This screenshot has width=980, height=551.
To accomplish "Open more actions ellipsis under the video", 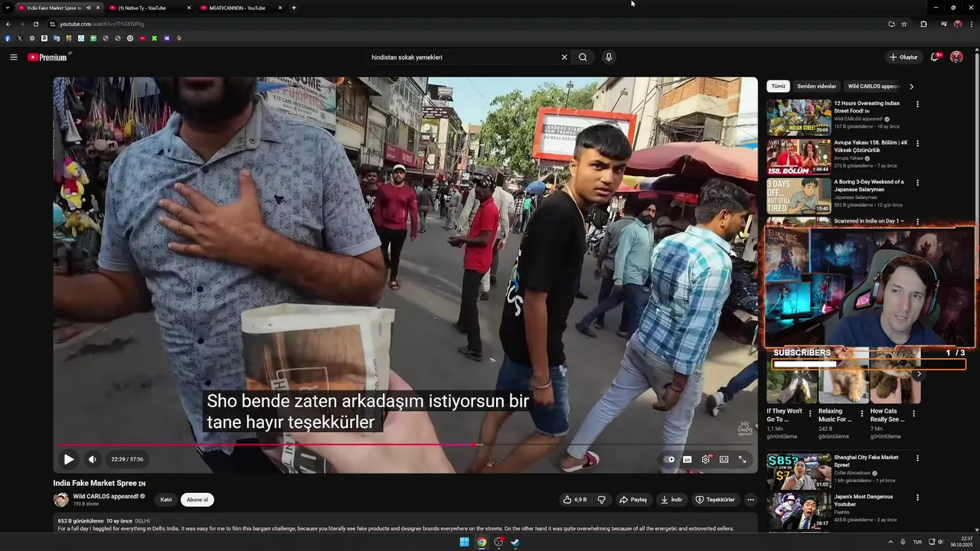I will point(750,500).
